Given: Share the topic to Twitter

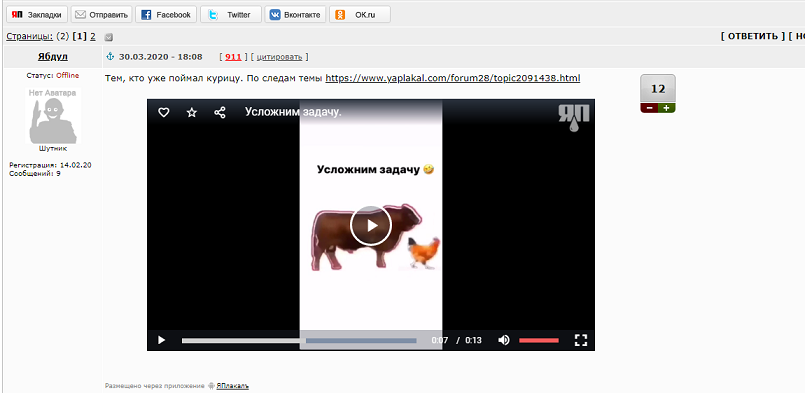Looking at the screenshot, I should [x=231, y=15].
